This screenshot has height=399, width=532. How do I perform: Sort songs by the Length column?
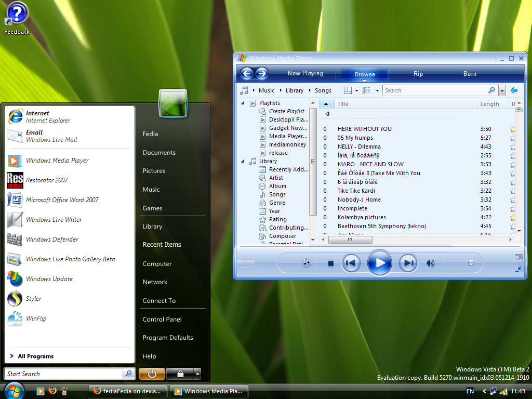tap(493, 104)
